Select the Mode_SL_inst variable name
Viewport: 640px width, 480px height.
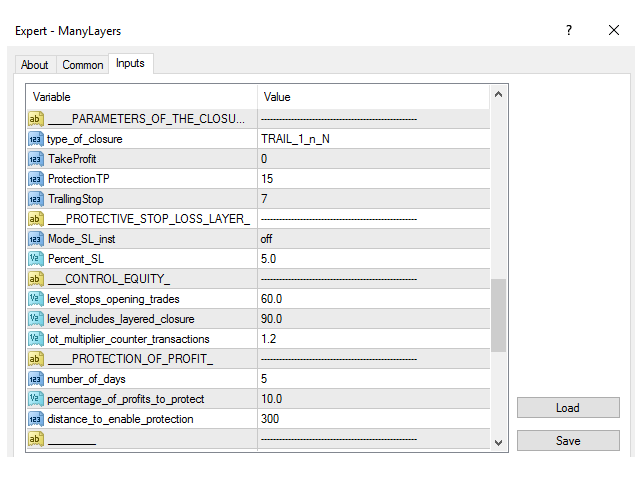click(x=82, y=239)
